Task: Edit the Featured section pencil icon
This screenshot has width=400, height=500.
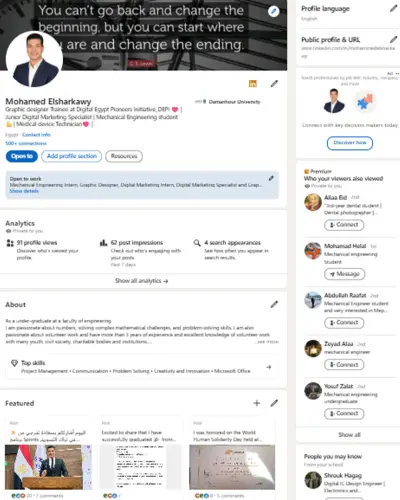Action: pos(274,403)
